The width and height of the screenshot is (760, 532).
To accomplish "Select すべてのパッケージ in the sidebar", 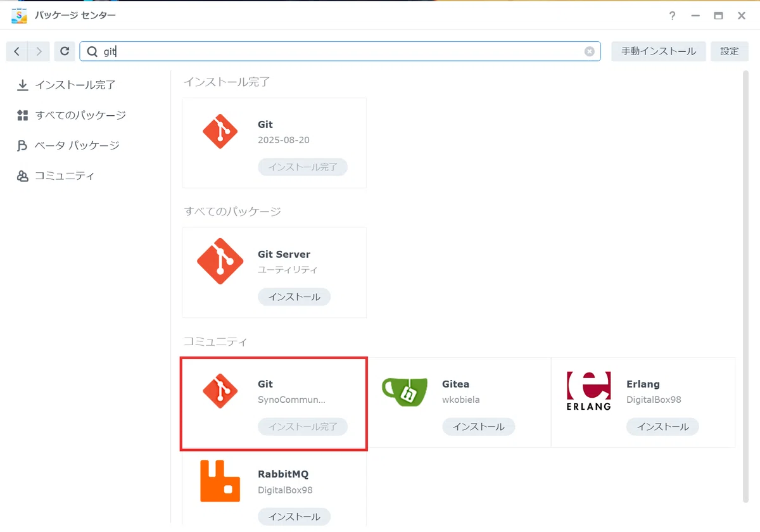I will 72,115.
